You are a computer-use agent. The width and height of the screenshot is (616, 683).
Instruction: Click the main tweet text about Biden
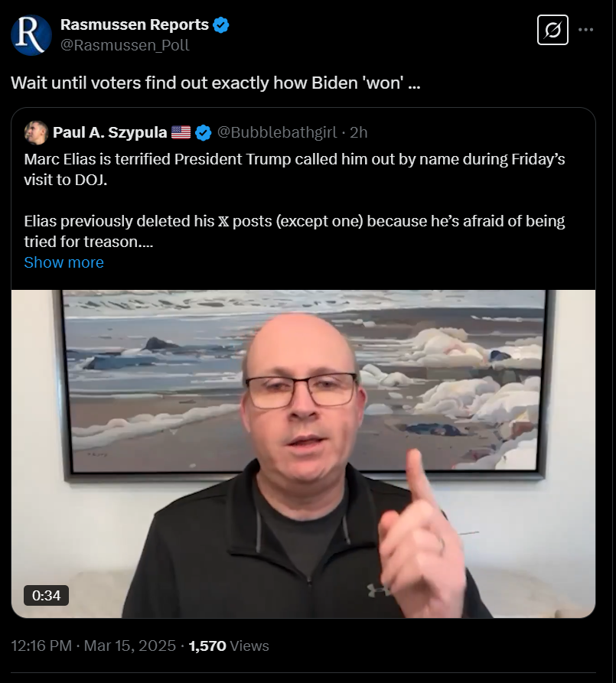tap(216, 83)
